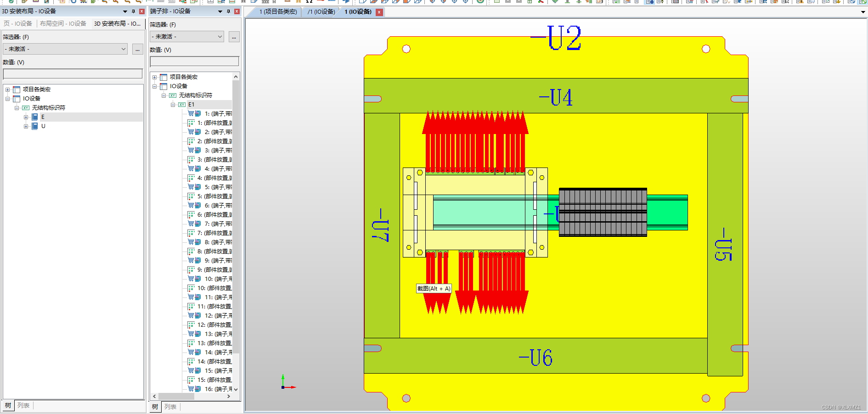Screen dimensions: 868x414
Task: Close the 端子排 - IO设备 panel
Action: coord(237,11)
